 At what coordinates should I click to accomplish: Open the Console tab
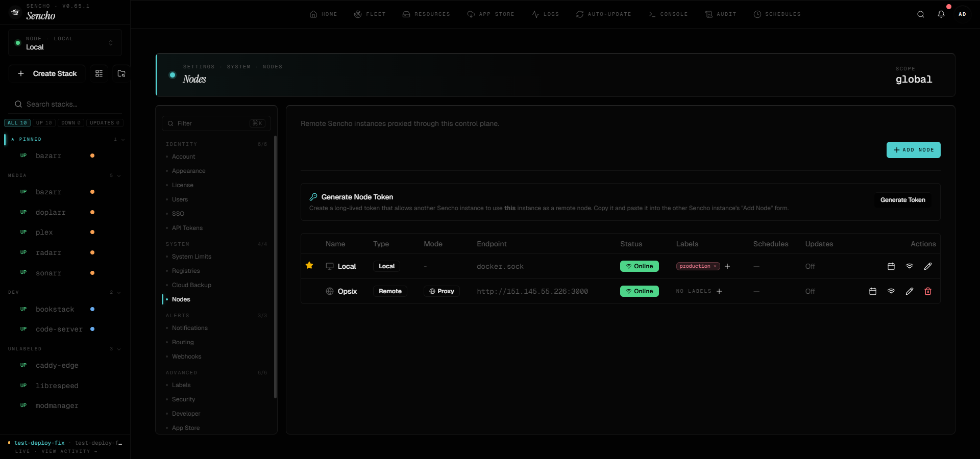coord(668,14)
